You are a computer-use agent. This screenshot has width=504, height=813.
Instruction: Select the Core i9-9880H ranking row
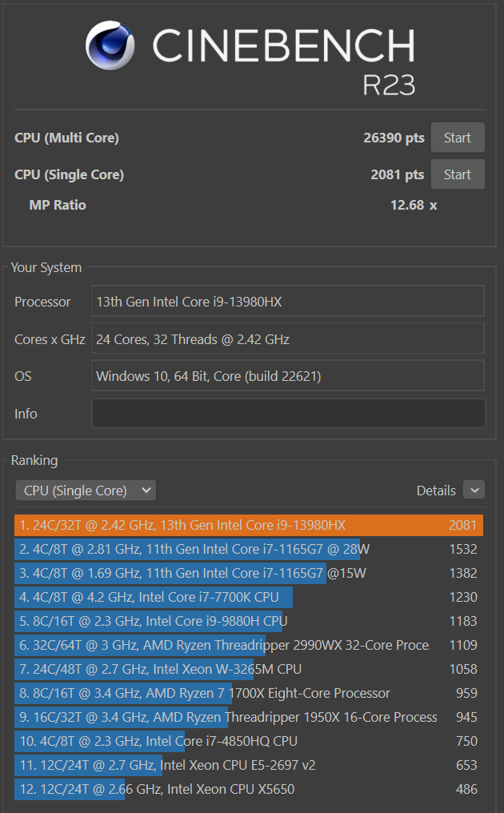248,621
